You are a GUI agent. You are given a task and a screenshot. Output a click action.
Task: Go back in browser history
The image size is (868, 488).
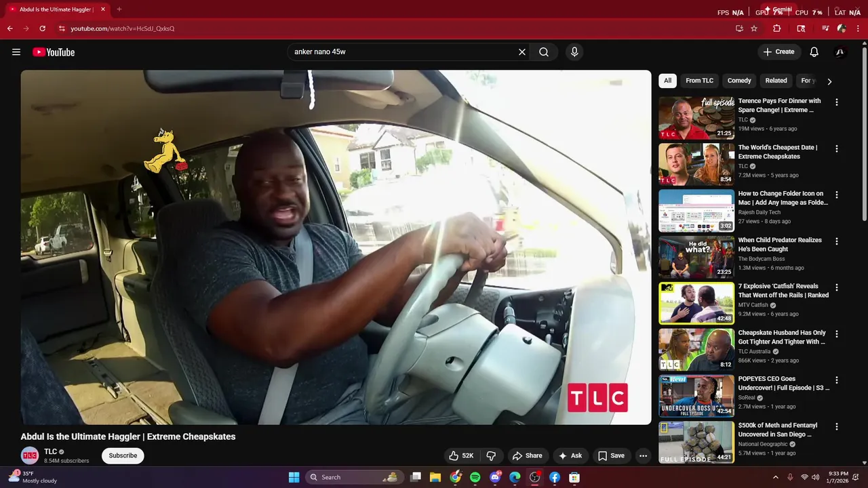[9, 28]
